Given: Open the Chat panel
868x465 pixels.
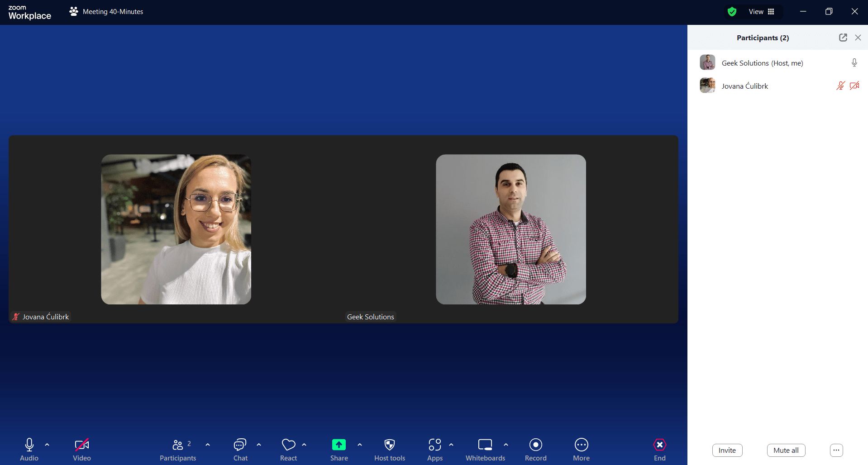Looking at the screenshot, I should tap(240, 446).
